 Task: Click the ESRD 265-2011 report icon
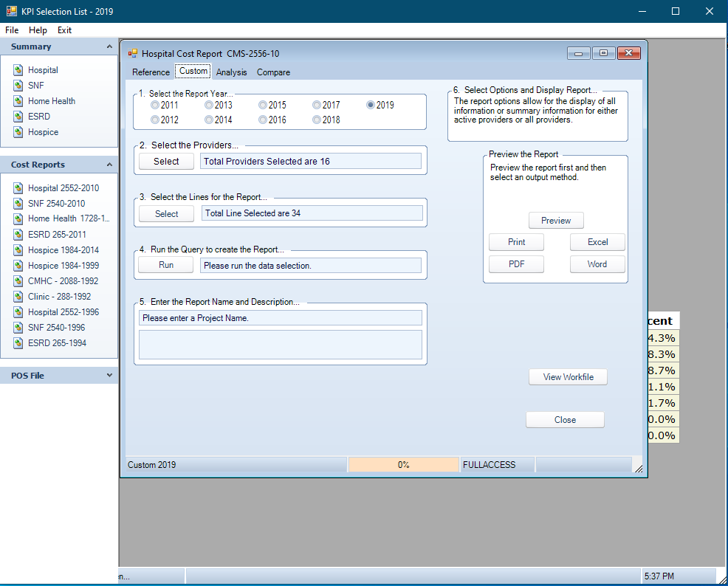[18, 234]
